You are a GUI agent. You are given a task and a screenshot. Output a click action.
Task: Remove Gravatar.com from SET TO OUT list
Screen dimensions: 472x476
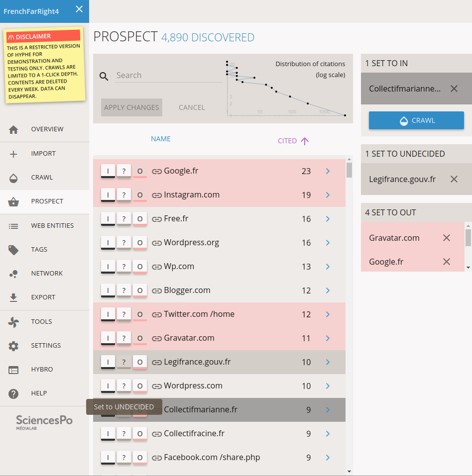[447, 238]
